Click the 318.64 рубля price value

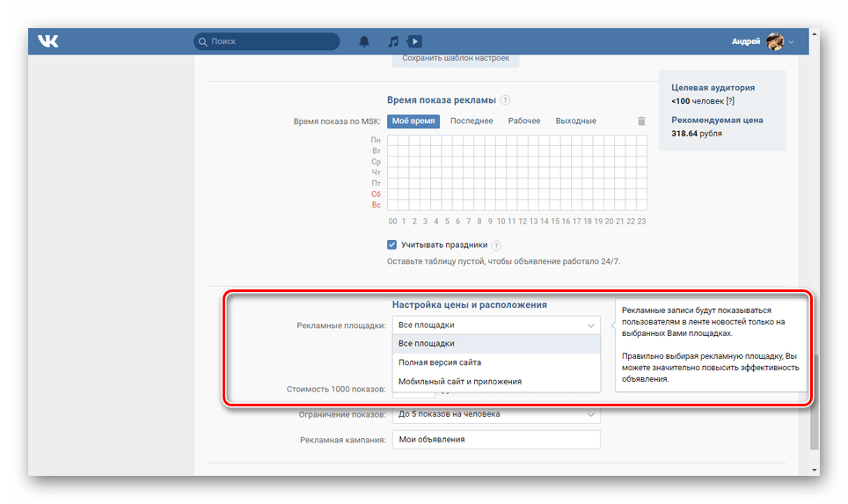(697, 134)
